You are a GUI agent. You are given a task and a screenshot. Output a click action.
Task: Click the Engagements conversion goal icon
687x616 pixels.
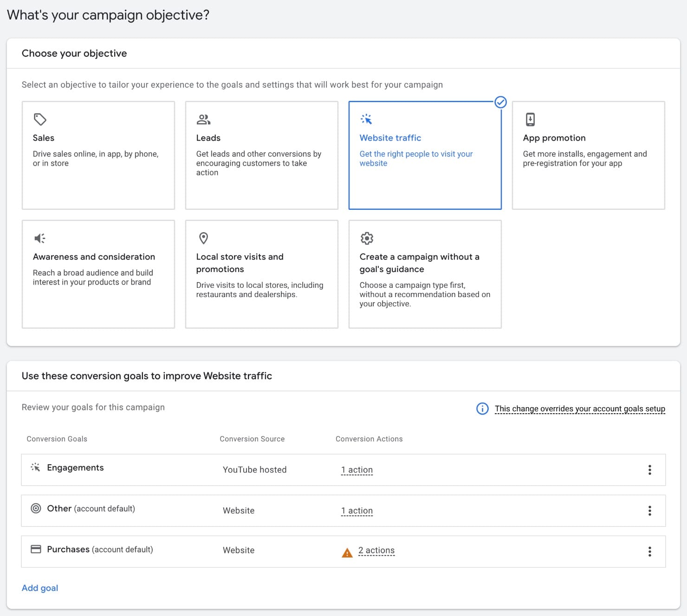[35, 467]
